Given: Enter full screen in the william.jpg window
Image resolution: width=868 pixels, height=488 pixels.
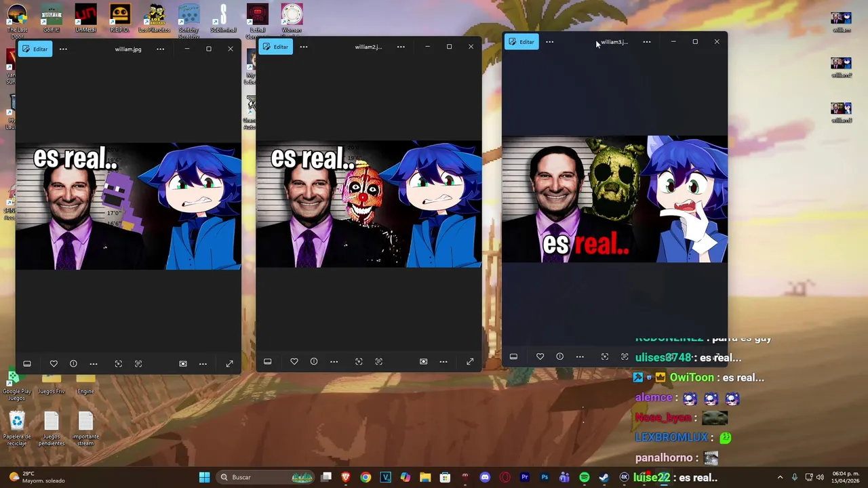Looking at the screenshot, I should 229,364.
